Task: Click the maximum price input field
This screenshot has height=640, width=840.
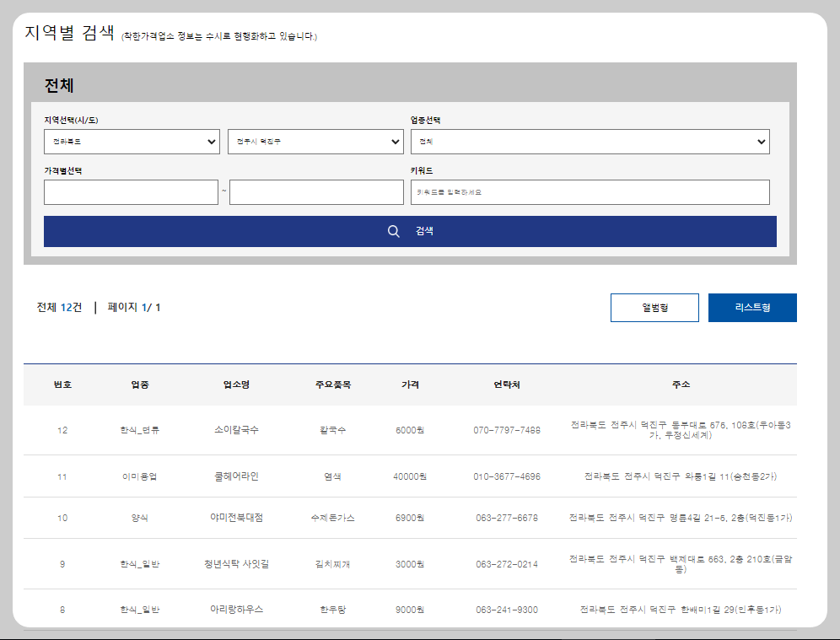Action: point(315,191)
